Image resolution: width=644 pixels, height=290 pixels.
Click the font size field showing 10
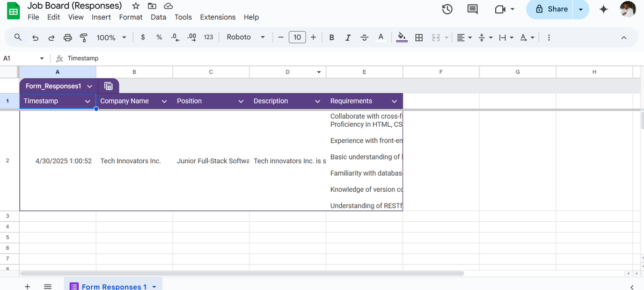297,37
